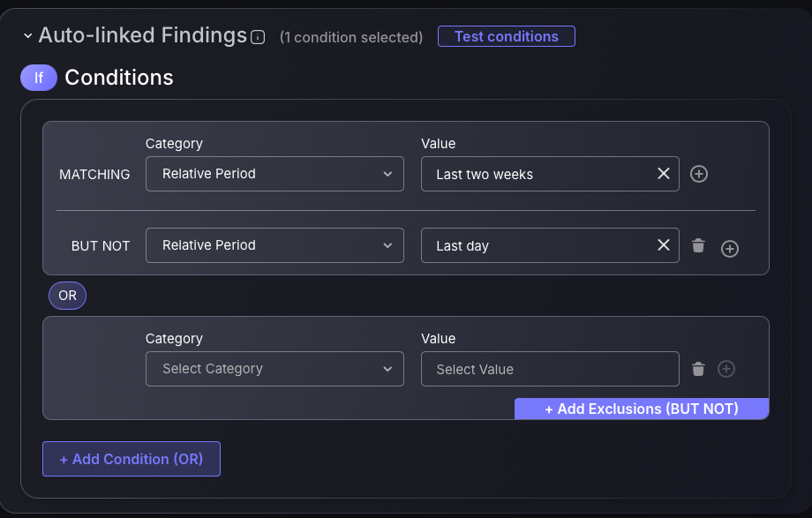Click Add Exclusions (BUT NOT)
Viewport: 812px width, 518px height.
(642, 409)
